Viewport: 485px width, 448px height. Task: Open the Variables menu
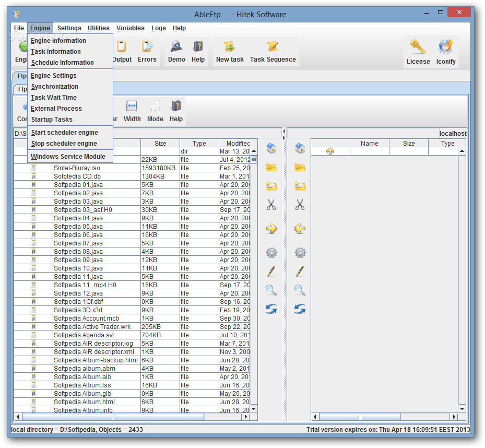(130, 28)
